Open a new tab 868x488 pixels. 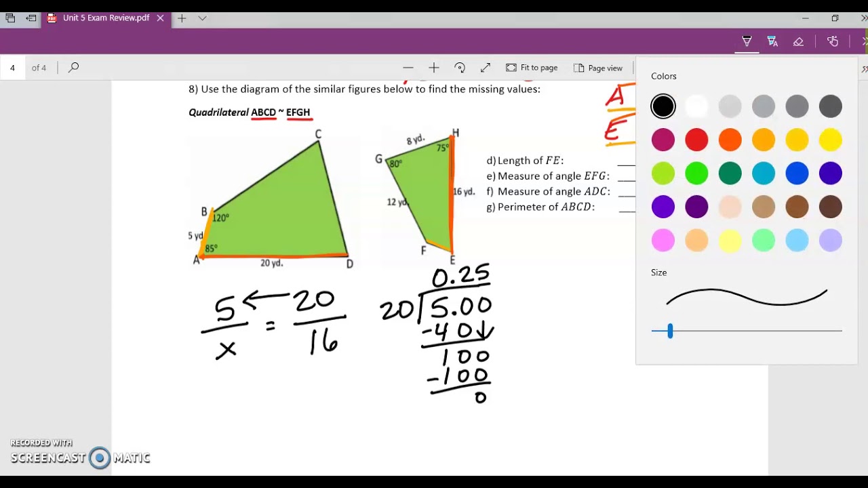coord(182,18)
